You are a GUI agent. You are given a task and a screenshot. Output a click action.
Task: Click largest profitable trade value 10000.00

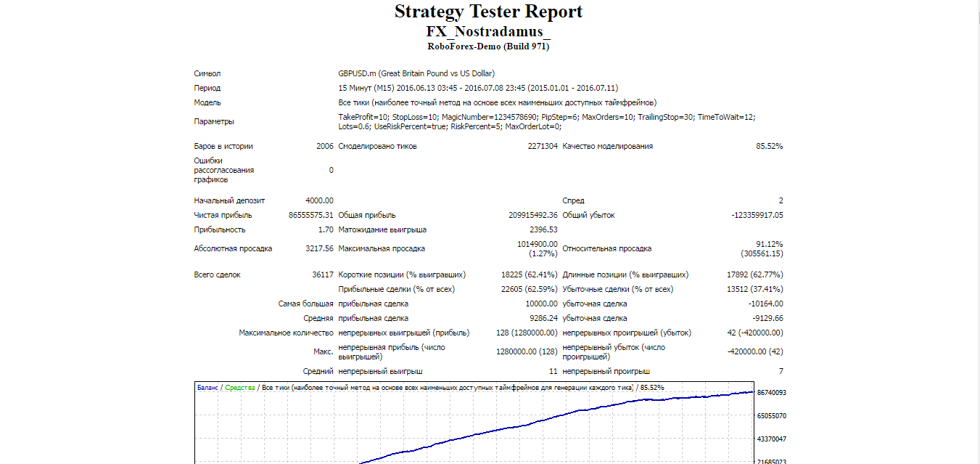point(542,304)
